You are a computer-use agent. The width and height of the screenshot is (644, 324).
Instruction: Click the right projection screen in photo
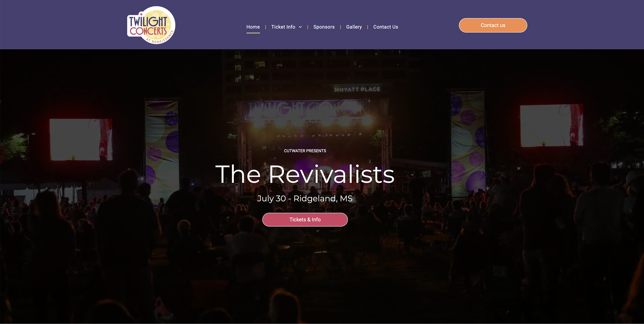[x=551, y=125]
